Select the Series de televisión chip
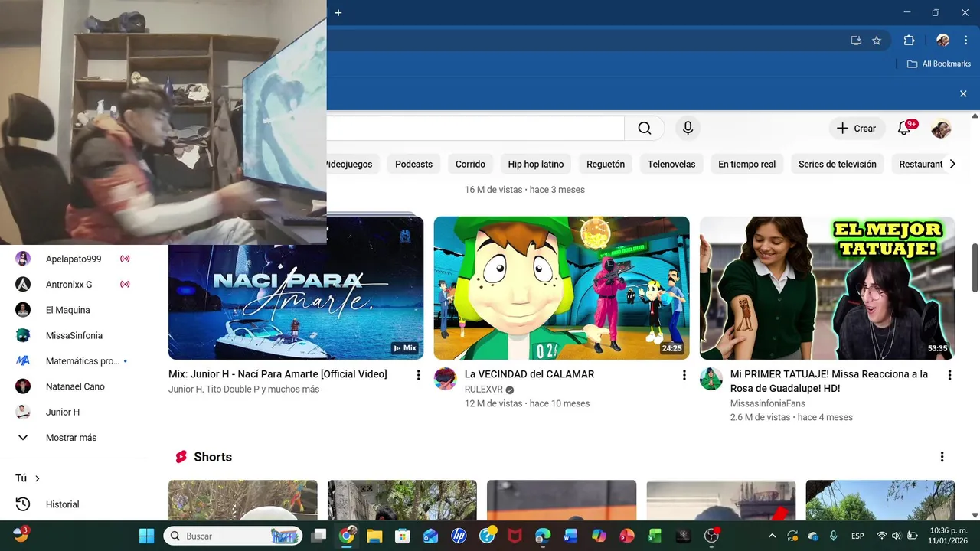The height and width of the screenshot is (551, 980). point(838,164)
